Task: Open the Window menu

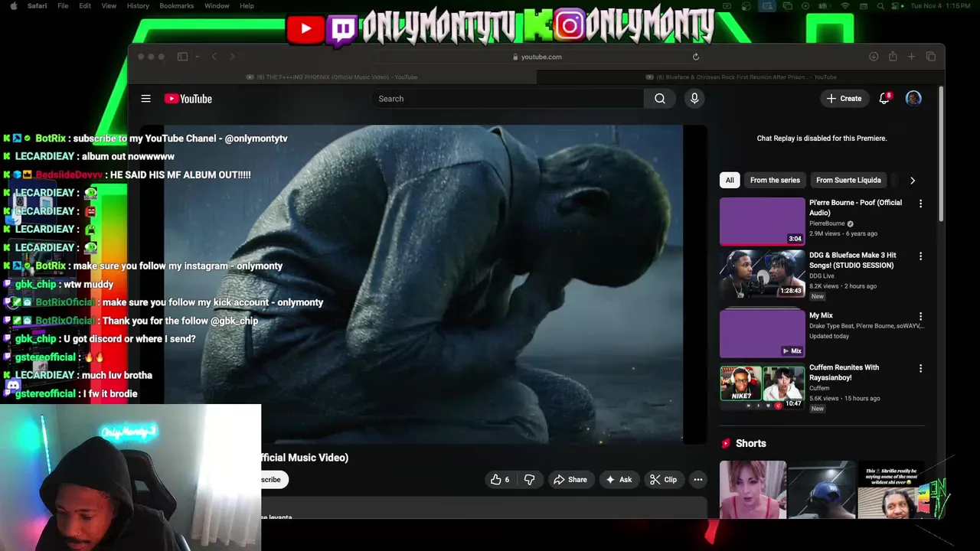Action: click(x=217, y=5)
